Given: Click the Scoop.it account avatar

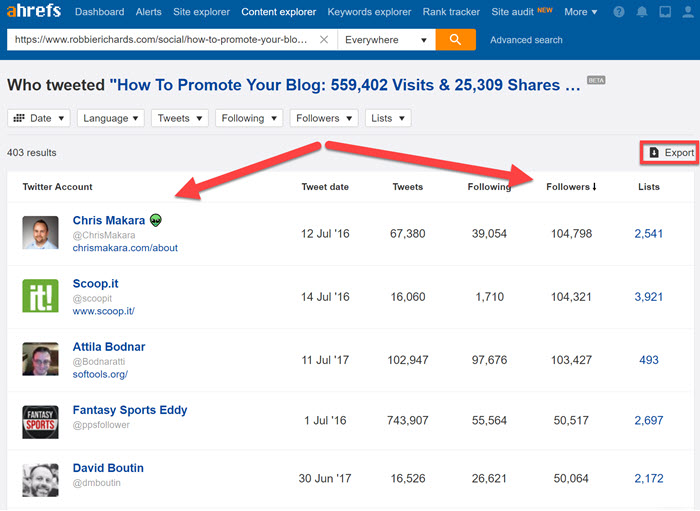Looking at the screenshot, I should point(40,295).
